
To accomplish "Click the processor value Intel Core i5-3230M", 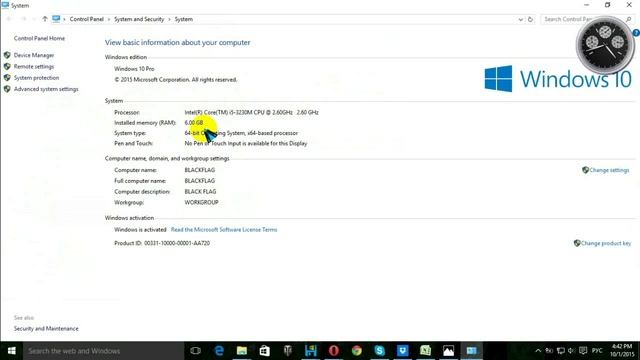I will point(251,112).
